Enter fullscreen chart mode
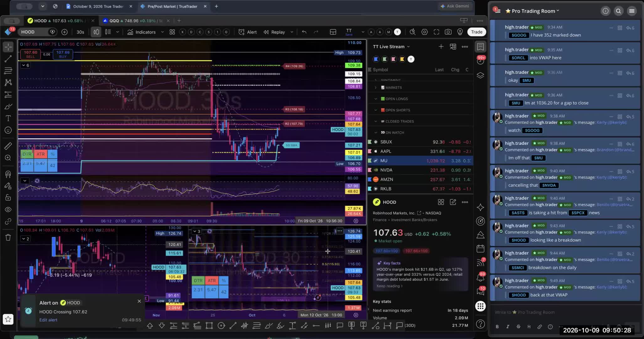Viewport: 644px width, 339px height. coord(436,32)
